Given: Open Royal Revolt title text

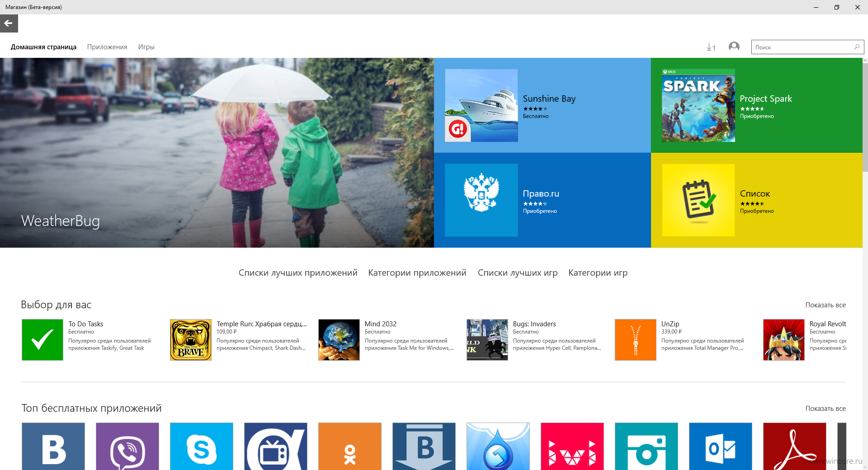Looking at the screenshot, I should tap(828, 324).
